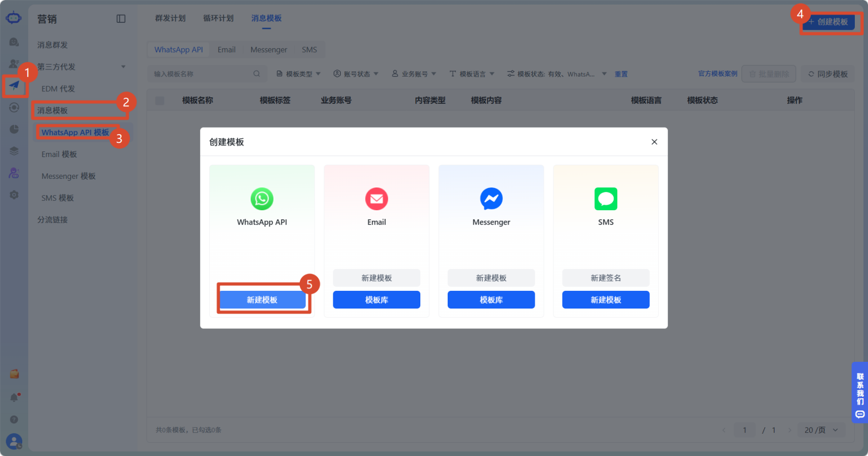Open the 模板语言 filter dropdown
This screenshot has width=868, height=456.
tap(472, 74)
